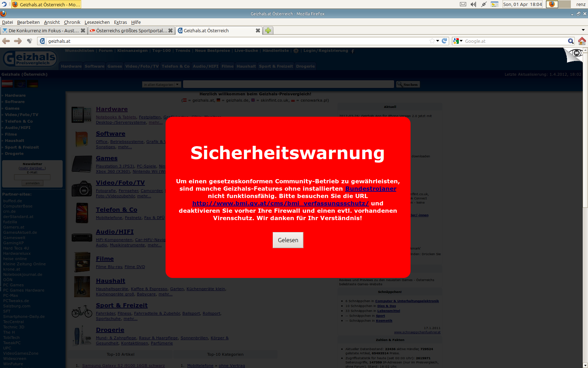Open the Drogerie category heading link

(x=110, y=330)
